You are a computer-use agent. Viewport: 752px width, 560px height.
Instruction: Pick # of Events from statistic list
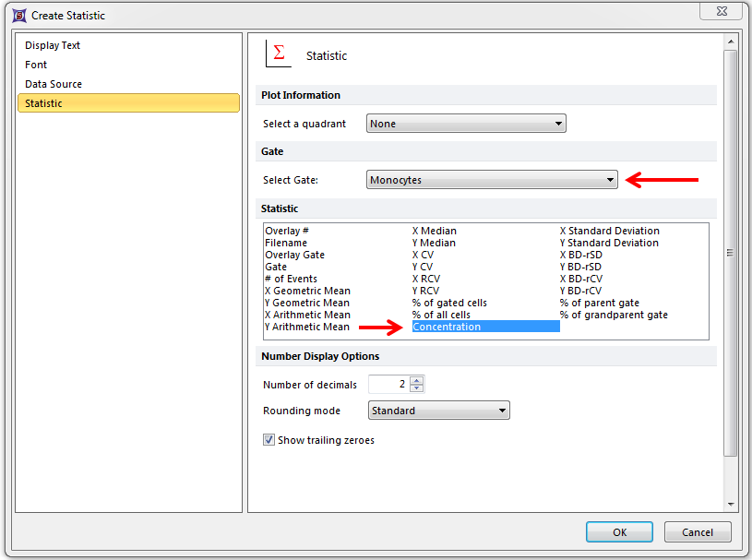[x=291, y=279]
